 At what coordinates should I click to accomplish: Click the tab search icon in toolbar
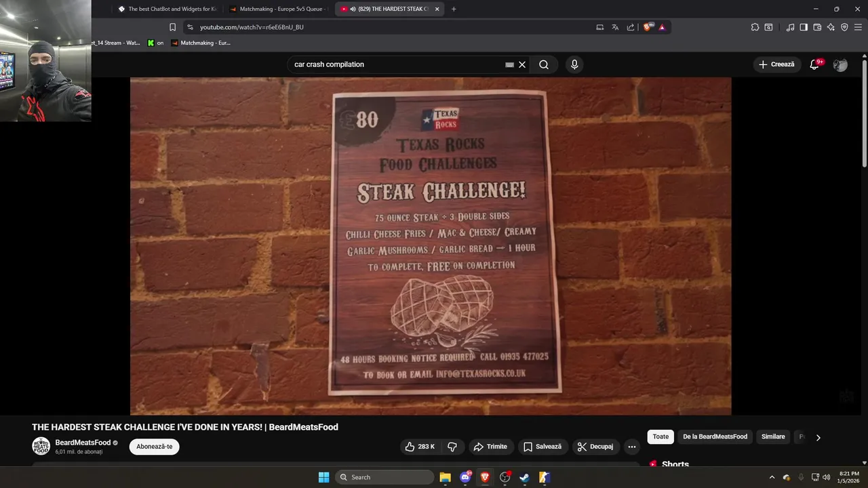(x=768, y=27)
